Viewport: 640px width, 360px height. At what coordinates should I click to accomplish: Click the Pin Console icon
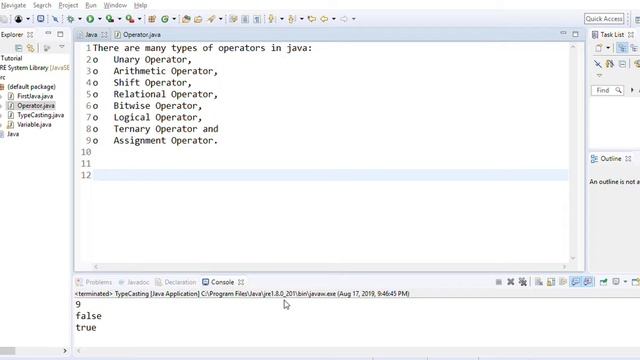point(603,282)
